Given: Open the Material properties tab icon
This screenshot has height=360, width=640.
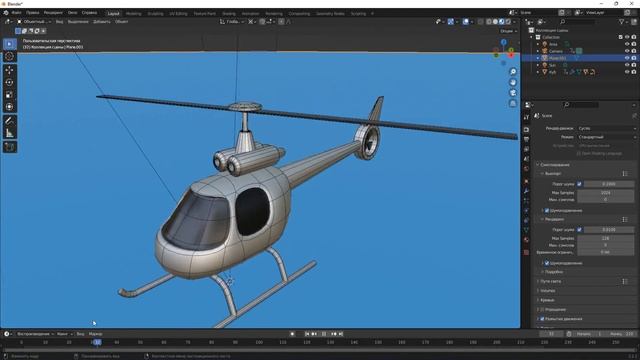Looking at the screenshot, I should (x=526, y=240).
